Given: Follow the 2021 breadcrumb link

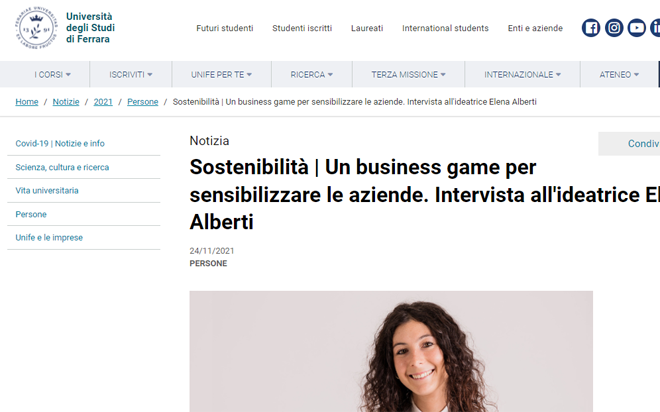Looking at the screenshot, I should 103,102.
